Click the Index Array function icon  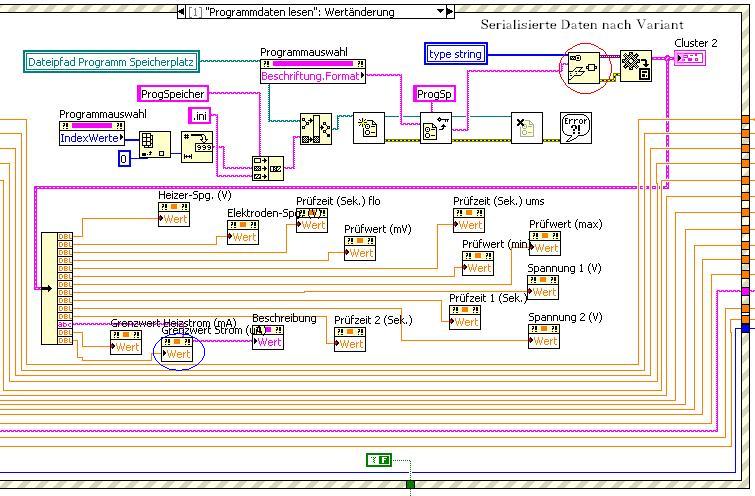[x=155, y=144]
